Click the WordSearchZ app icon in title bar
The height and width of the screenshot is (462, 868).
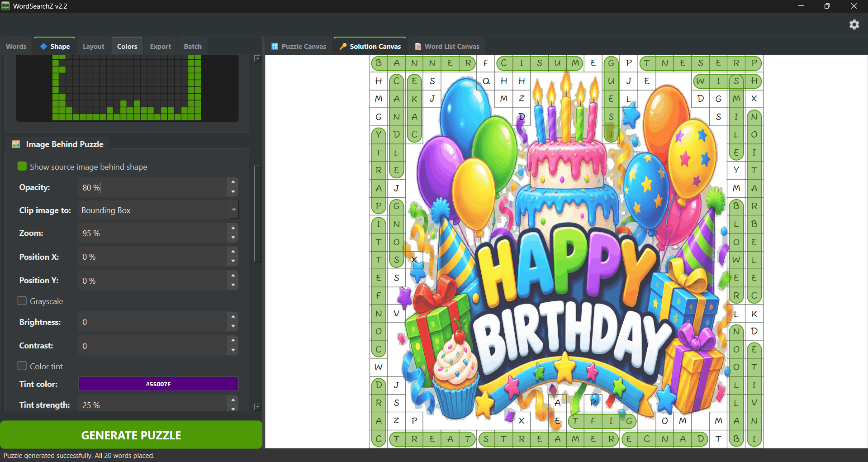click(x=5, y=6)
